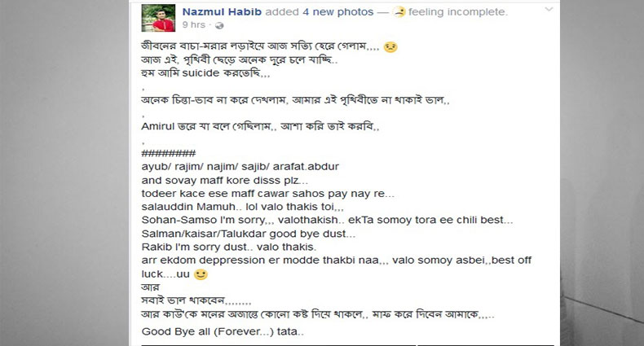This screenshot has height=346, width=644.
Task: Click the "feeling incomplete" status text
Action: [x=458, y=12]
